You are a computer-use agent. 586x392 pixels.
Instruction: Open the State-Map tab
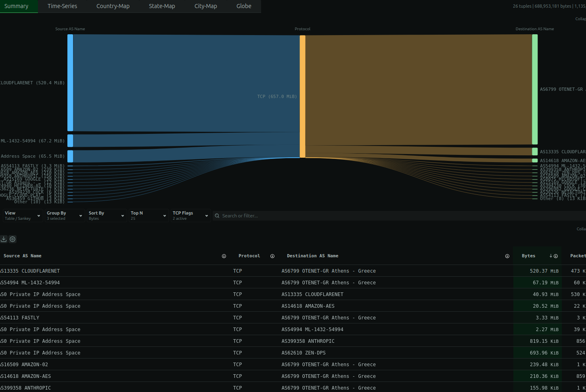(162, 6)
